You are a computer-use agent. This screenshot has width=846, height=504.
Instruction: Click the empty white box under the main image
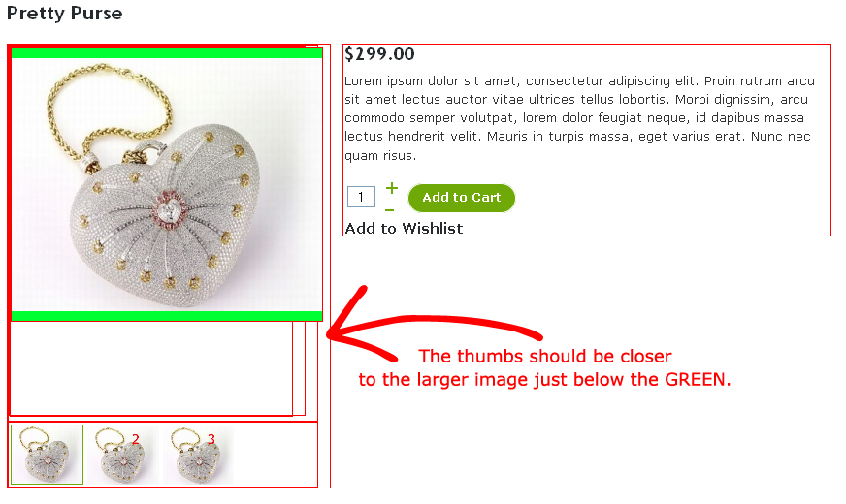click(x=151, y=368)
